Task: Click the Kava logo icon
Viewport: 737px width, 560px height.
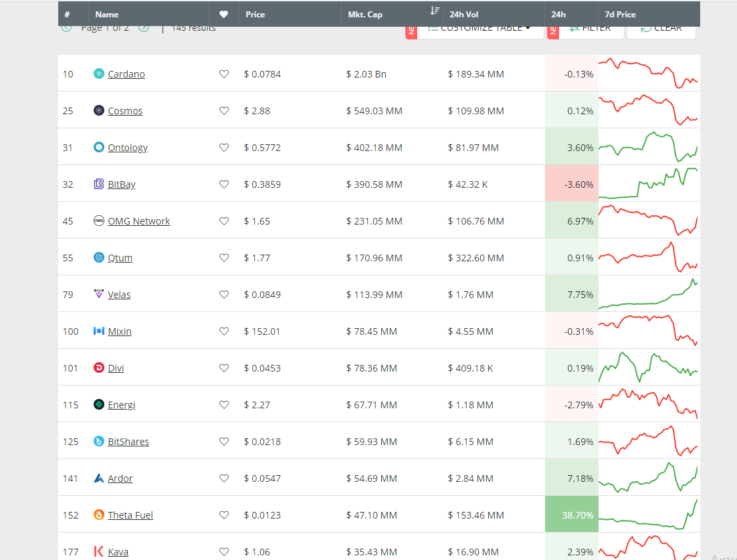Action: coord(99,551)
